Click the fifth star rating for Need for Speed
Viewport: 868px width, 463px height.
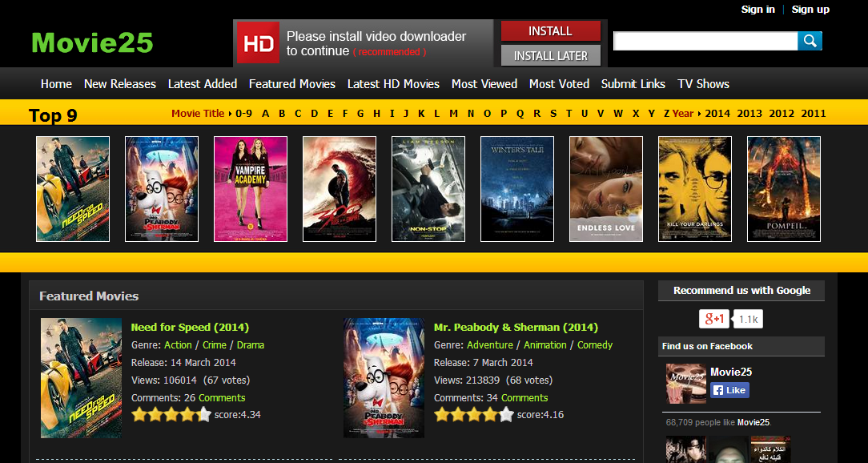pyautogui.click(x=203, y=415)
